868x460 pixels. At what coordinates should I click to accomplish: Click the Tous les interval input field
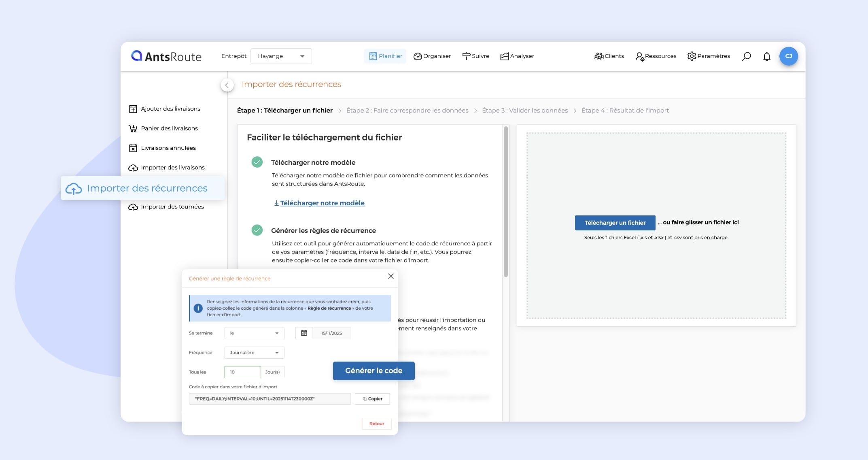pyautogui.click(x=242, y=372)
